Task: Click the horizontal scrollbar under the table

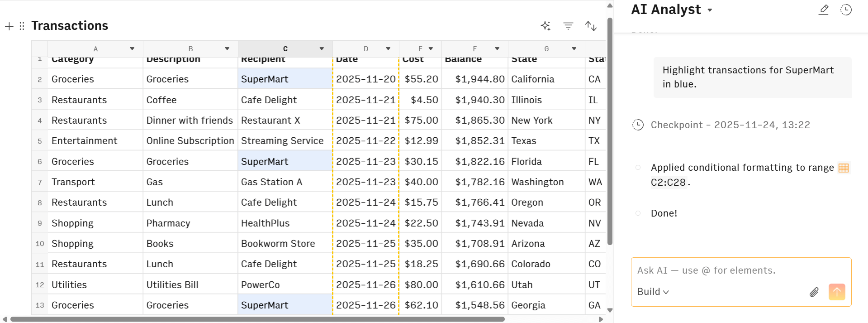Action: pyautogui.click(x=257, y=319)
